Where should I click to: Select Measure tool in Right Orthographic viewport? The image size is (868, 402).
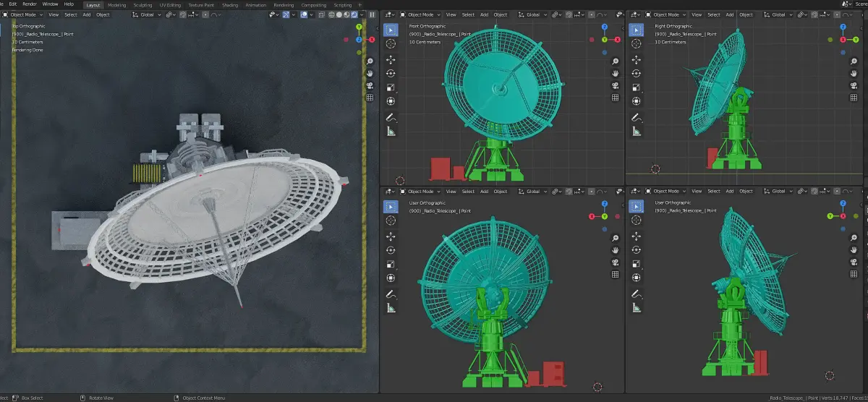636,131
